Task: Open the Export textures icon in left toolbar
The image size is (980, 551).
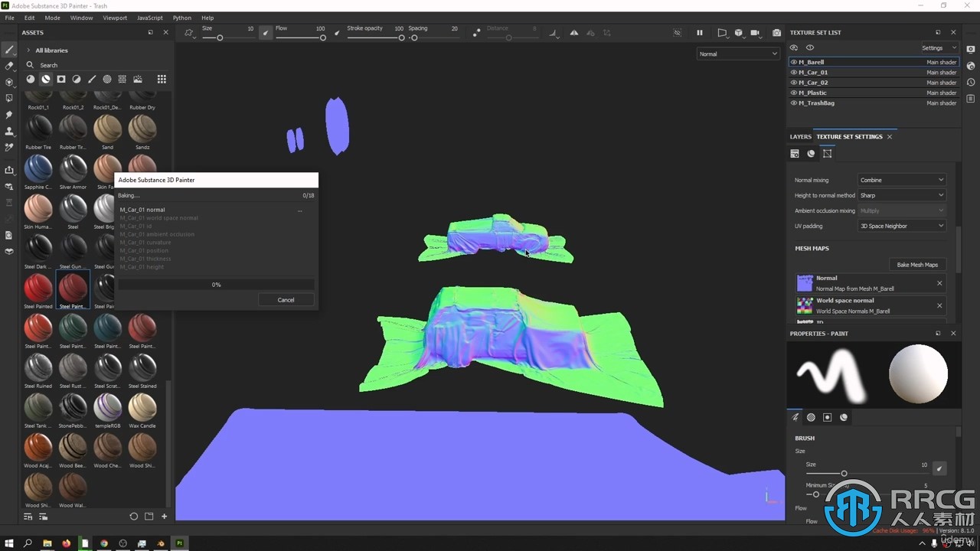Action: coord(9,170)
